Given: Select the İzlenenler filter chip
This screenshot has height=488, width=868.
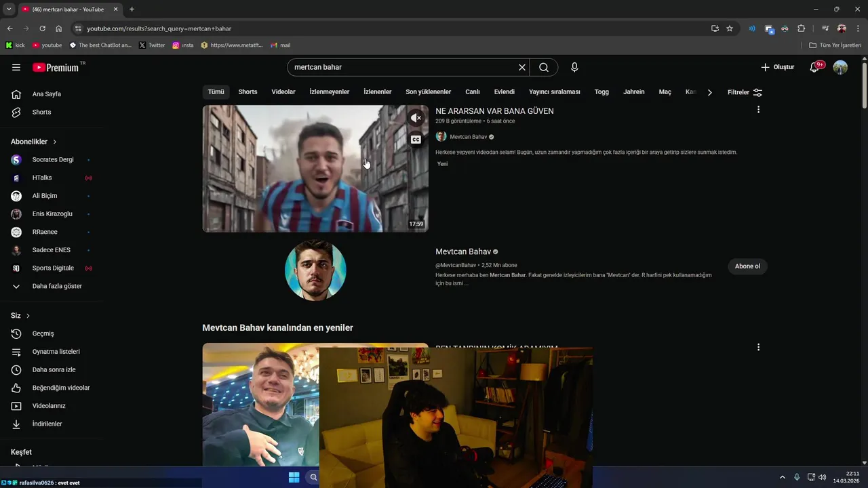Looking at the screenshot, I should pyautogui.click(x=378, y=92).
